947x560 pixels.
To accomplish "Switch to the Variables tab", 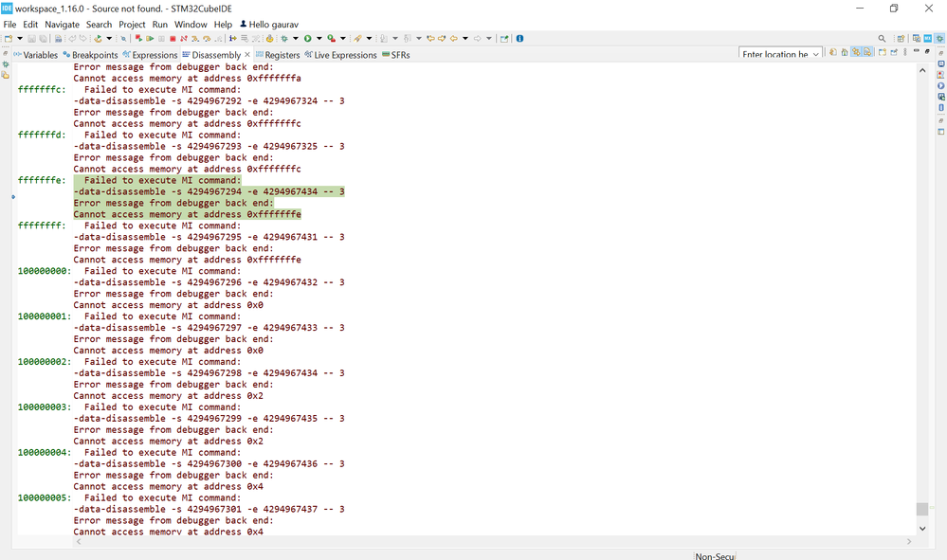I will [36, 54].
